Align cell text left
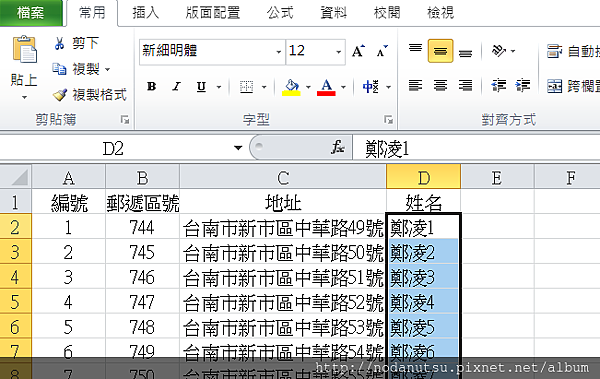Image resolution: width=600 pixels, height=379 pixels. (x=415, y=85)
